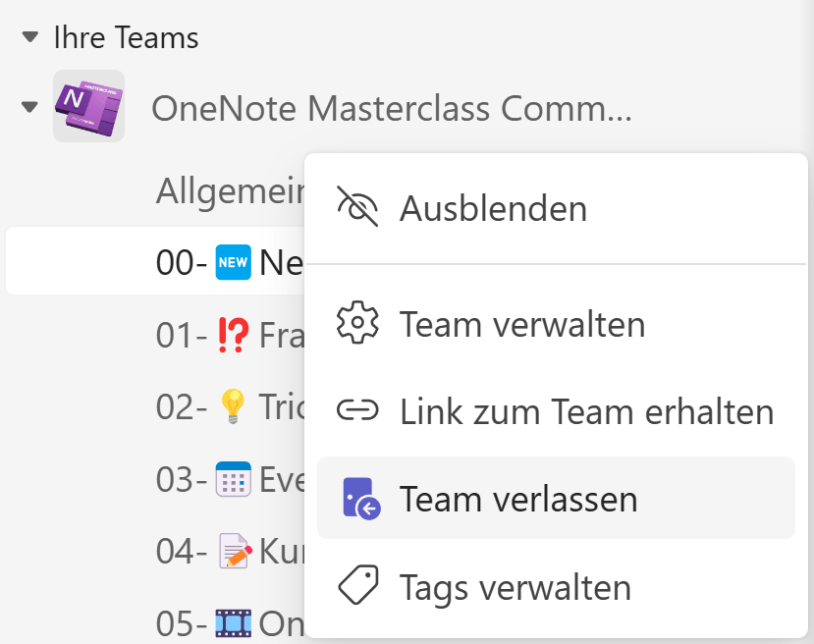Screen dimensions: 814x644
Task: Click the gear icon for Team verwalten
Action: click(x=357, y=322)
